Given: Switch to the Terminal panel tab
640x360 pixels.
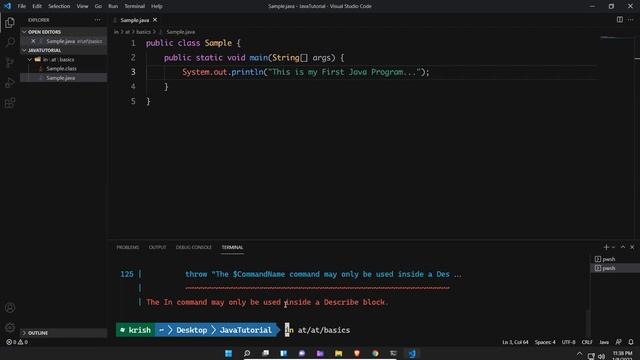Looking at the screenshot, I should pos(232,247).
